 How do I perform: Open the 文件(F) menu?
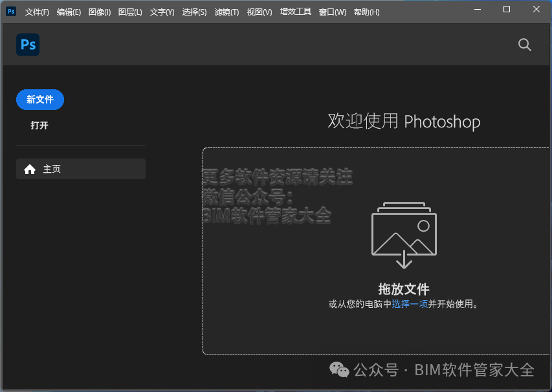pyautogui.click(x=37, y=12)
